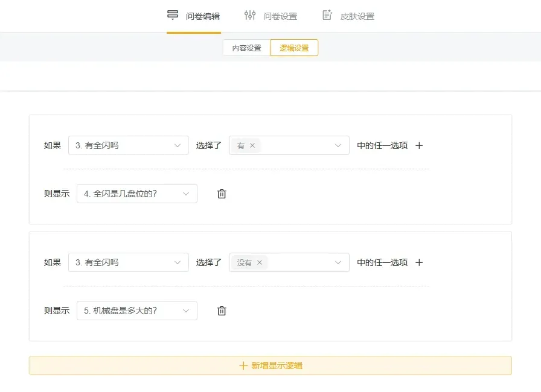This screenshot has width=541, height=392.
Task: Click the 有 option tag label
Action: tap(241, 145)
